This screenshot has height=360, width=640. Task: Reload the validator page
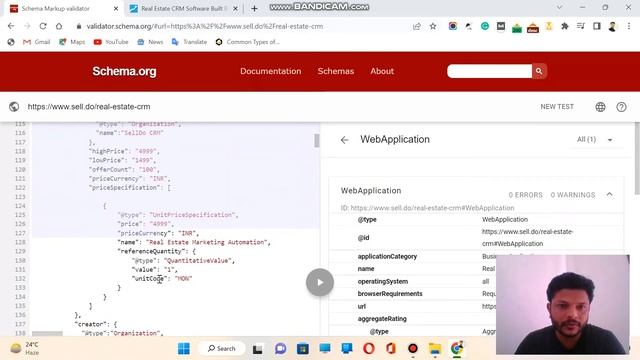pos(43,26)
